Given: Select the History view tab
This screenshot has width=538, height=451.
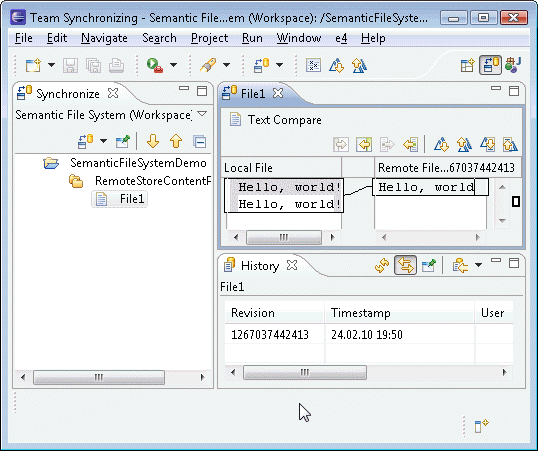Looking at the screenshot, I should (260, 266).
